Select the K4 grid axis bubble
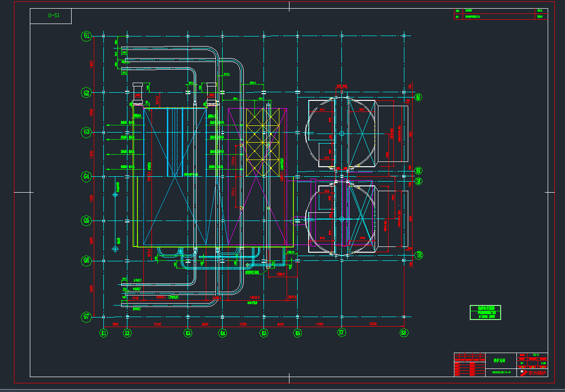Screen dimensions: 565x392 (x=223, y=333)
